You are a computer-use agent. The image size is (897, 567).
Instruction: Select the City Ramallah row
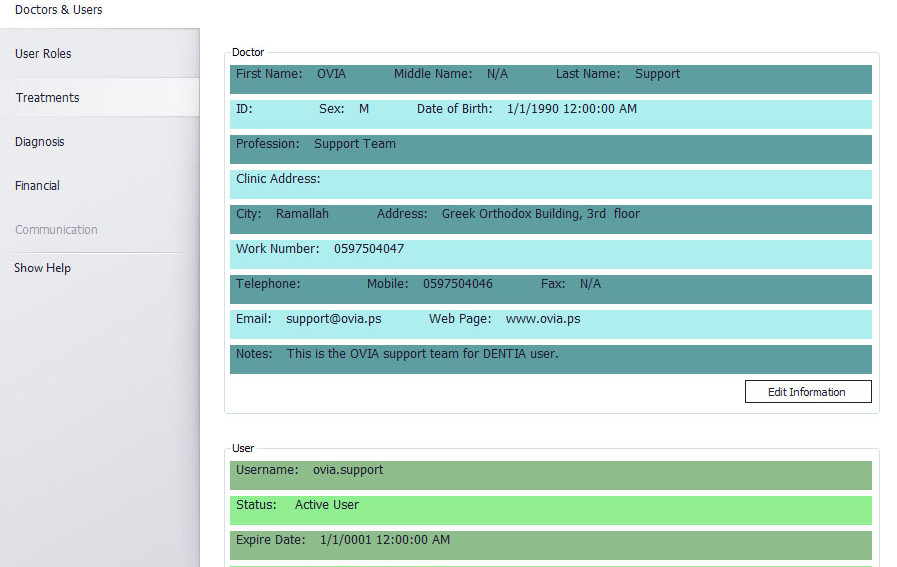[550, 215]
